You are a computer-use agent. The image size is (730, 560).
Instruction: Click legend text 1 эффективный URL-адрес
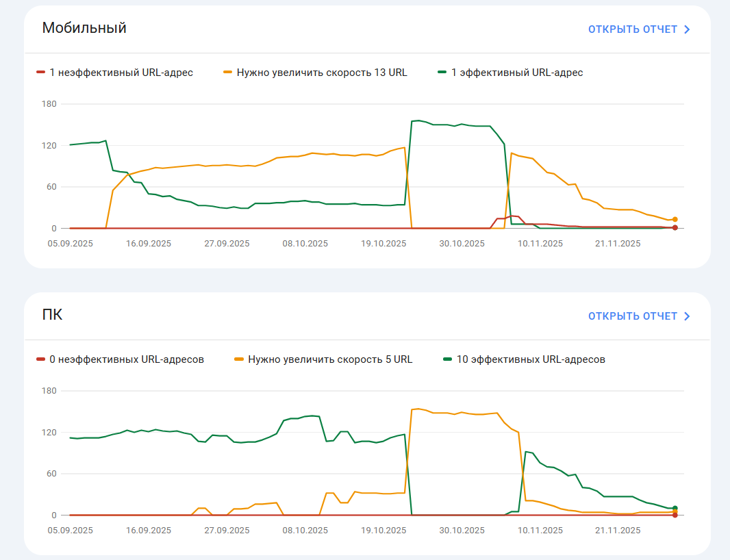click(517, 73)
